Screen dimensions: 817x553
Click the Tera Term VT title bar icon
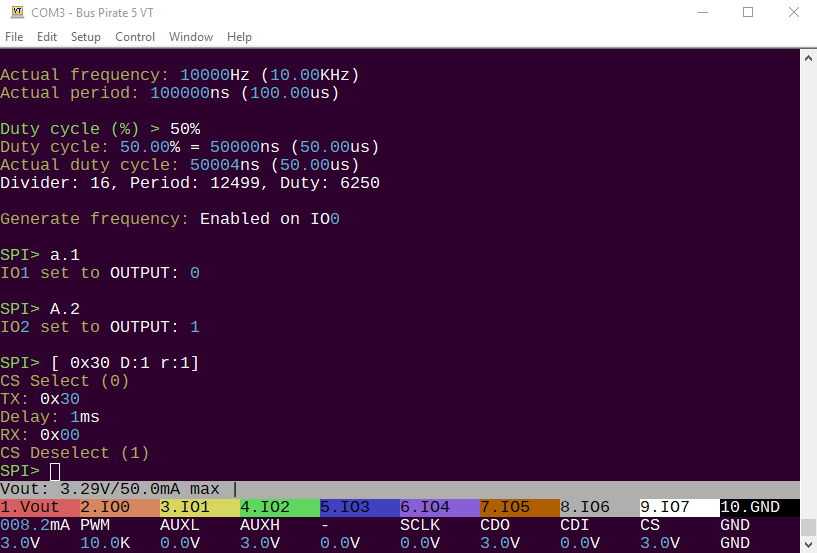point(17,13)
